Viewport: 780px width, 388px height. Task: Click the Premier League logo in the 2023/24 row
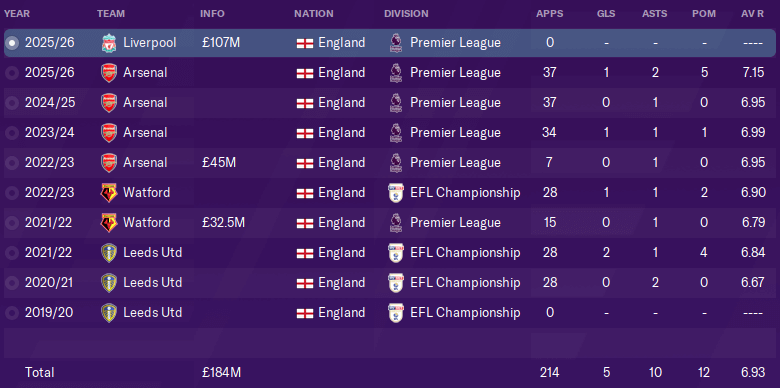click(395, 133)
